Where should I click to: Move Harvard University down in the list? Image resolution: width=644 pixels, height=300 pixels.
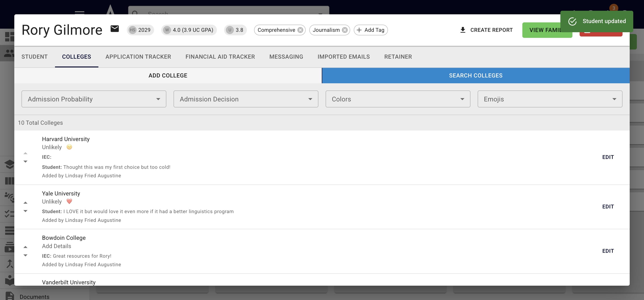(x=25, y=162)
